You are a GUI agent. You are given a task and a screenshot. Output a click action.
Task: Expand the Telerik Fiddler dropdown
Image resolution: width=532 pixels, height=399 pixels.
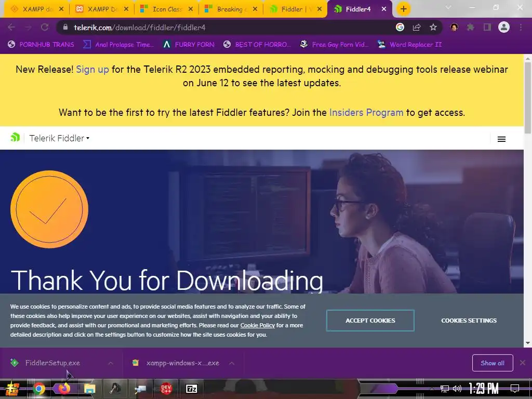tap(59, 138)
